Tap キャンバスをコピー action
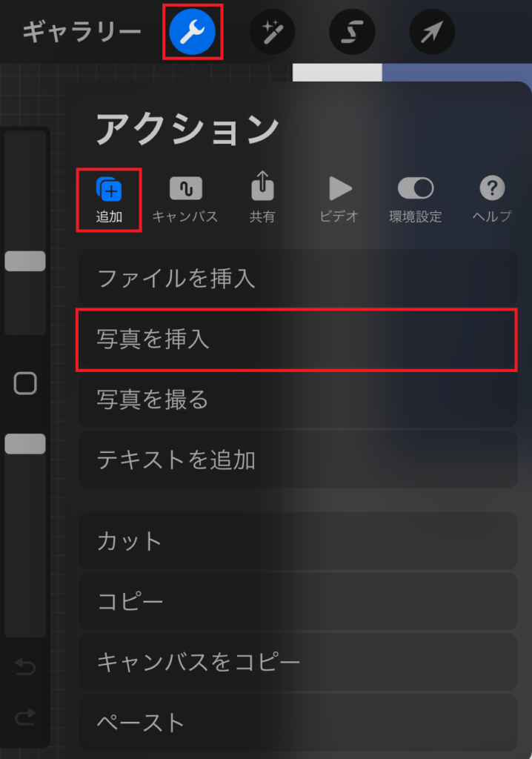 (x=298, y=662)
